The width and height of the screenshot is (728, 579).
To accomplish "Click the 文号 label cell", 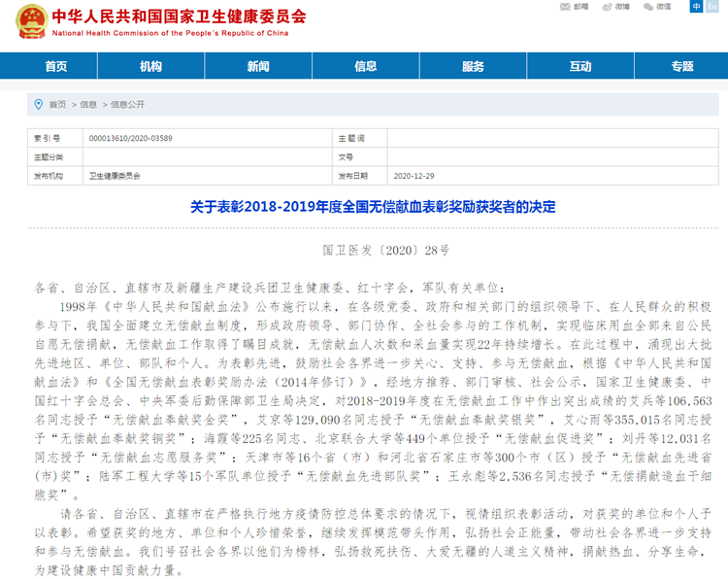I will pyautogui.click(x=360, y=157).
